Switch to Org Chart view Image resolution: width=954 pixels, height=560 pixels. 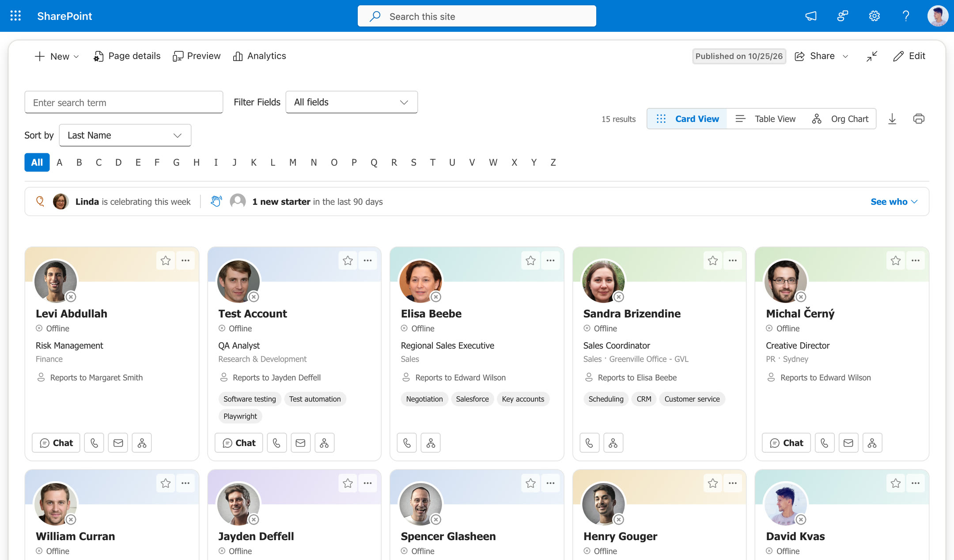(x=840, y=119)
